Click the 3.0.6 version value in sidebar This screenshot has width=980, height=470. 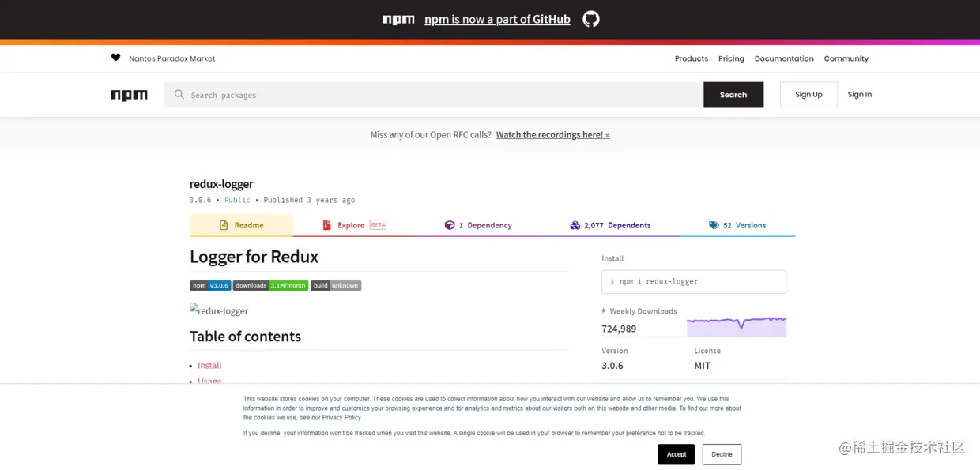612,366
